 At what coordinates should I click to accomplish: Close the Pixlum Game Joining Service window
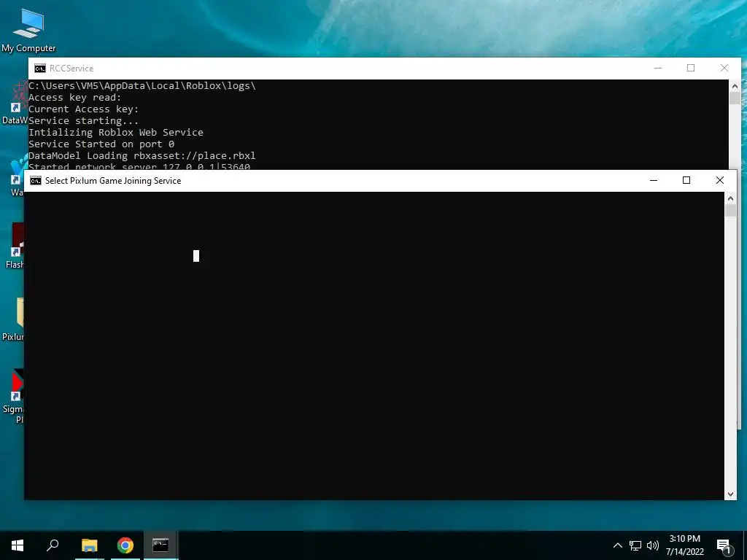point(720,181)
